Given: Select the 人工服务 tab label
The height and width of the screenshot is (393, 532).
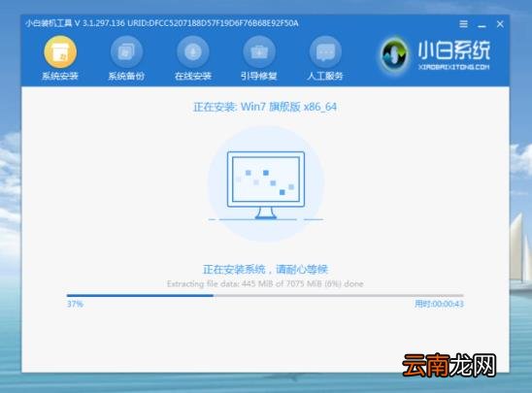Looking at the screenshot, I should (x=325, y=76).
